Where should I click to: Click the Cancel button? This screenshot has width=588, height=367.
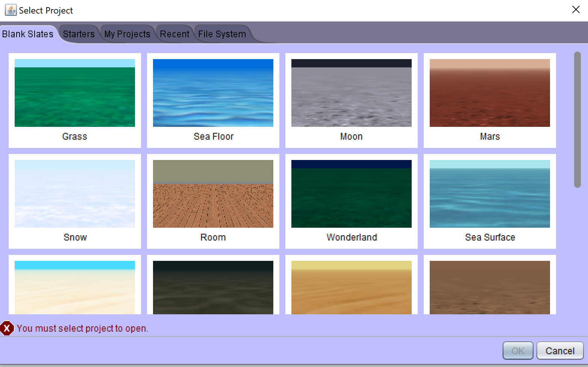560,351
